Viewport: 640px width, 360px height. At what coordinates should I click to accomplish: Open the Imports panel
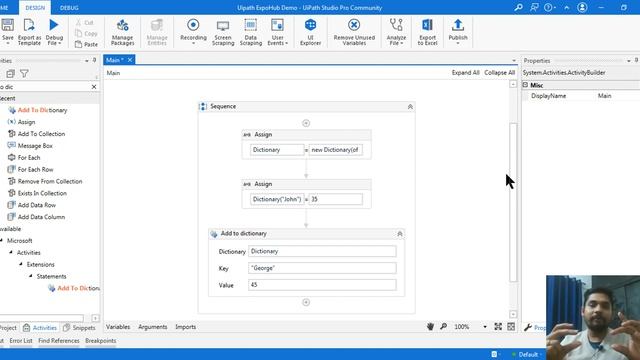coord(186,327)
